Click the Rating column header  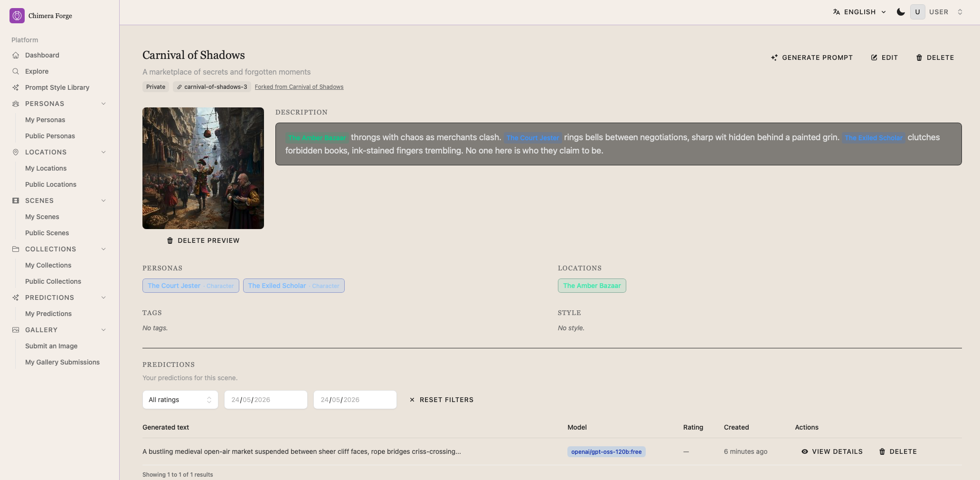693,427
